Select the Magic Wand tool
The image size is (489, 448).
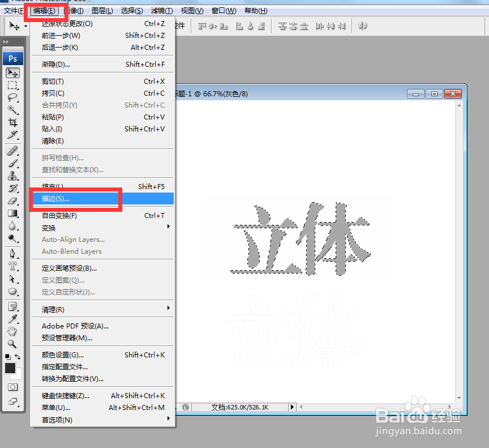click(12, 110)
